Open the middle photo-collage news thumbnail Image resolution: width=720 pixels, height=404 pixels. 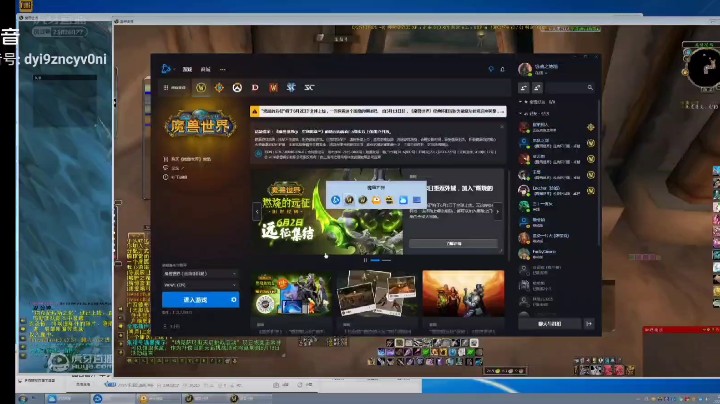377,294
